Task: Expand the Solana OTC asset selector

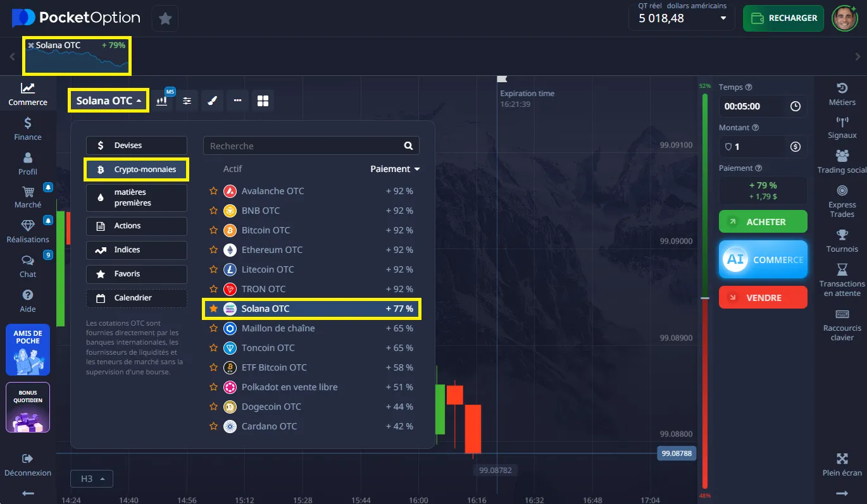Action: (x=109, y=101)
